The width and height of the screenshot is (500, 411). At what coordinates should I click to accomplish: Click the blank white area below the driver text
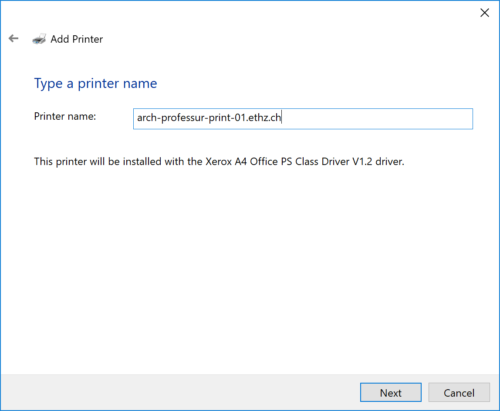pos(250,267)
